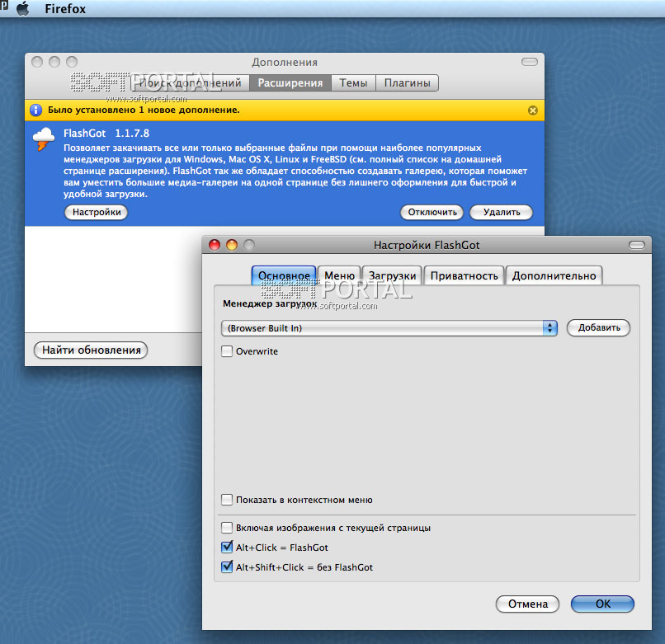Image resolution: width=665 pixels, height=644 pixels.
Task: Click Найти обновления button
Action: [x=91, y=350]
